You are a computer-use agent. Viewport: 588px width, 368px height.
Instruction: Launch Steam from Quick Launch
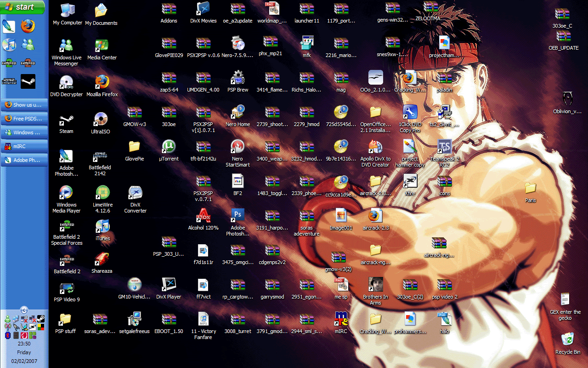[28, 81]
